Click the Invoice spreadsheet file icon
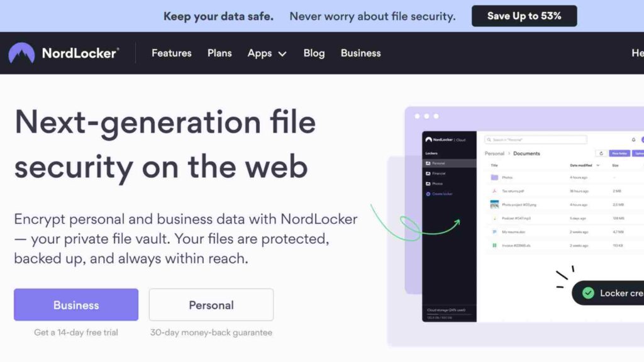Viewport: 644px width, 362px height. click(x=494, y=246)
